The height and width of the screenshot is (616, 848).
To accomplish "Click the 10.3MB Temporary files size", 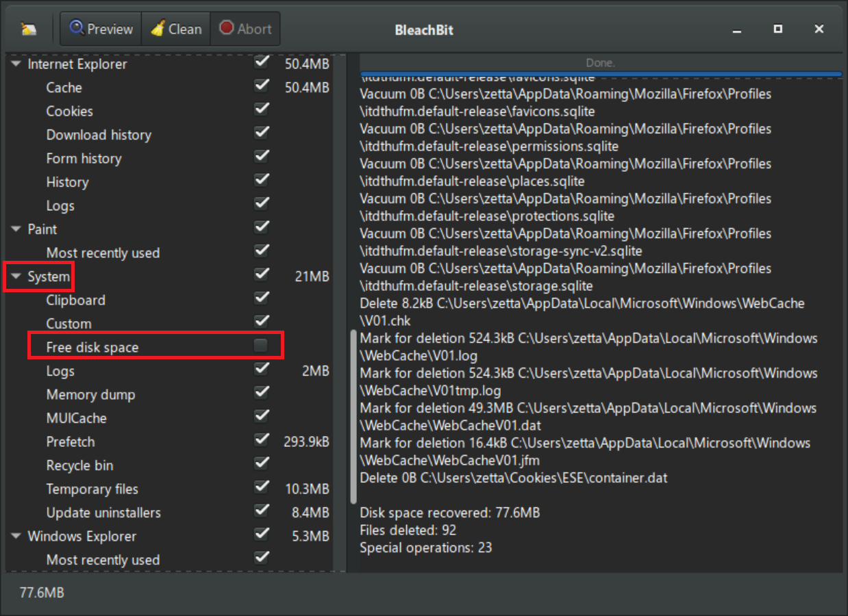I will click(x=307, y=489).
